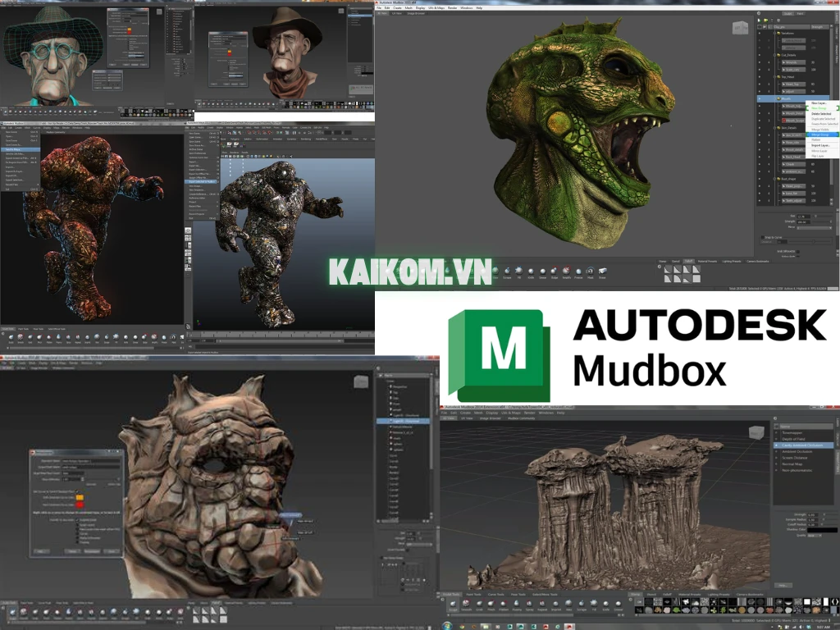This screenshot has width=840, height=630.
Task: Open the Shadow Color swatch
Action: click(x=823, y=530)
